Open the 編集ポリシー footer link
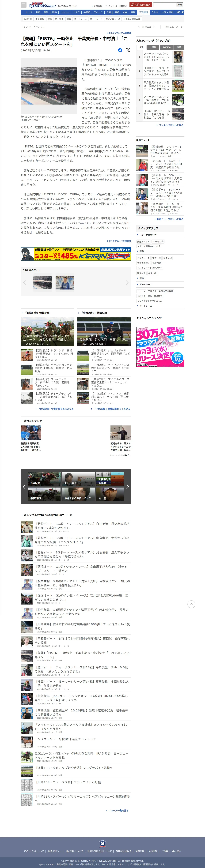Screen dimensions: 205x868 55,851
